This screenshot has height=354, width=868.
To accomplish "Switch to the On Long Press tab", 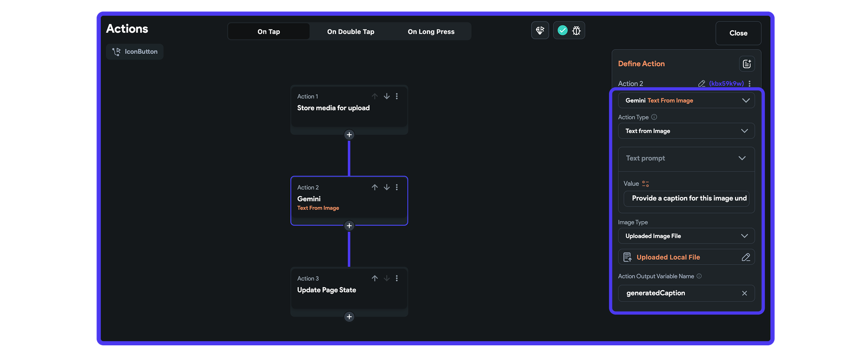I will [431, 32].
